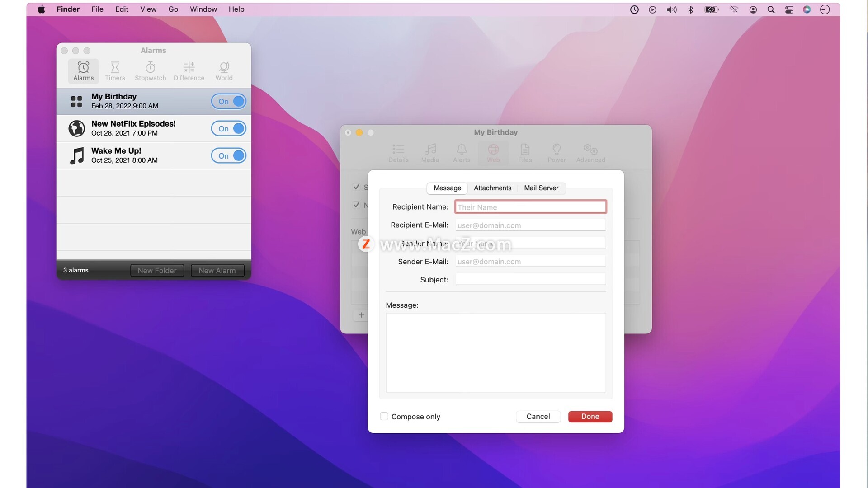Image resolution: width=868 pixels, height=488 pixels.
Task: Toggle the New NetFlix Episodes alarm switch
Action: click(x=229, y=128)
